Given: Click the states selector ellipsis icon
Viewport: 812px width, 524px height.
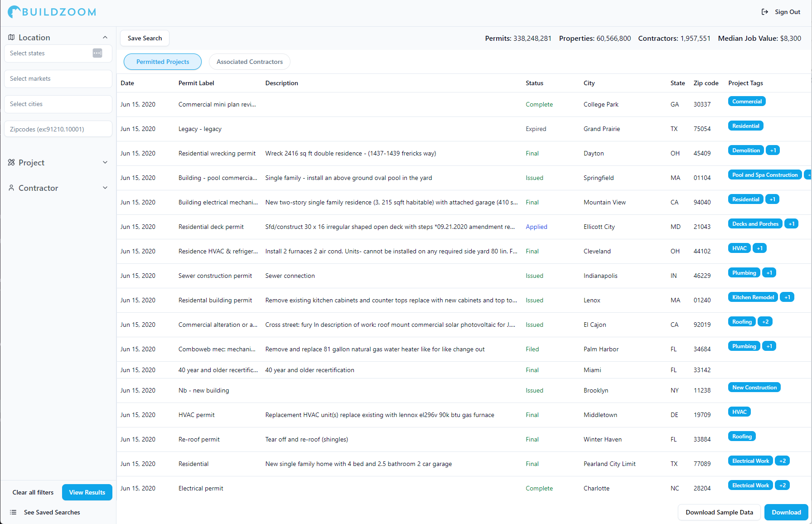Looking at the screenshot, I should click(97, 53).
